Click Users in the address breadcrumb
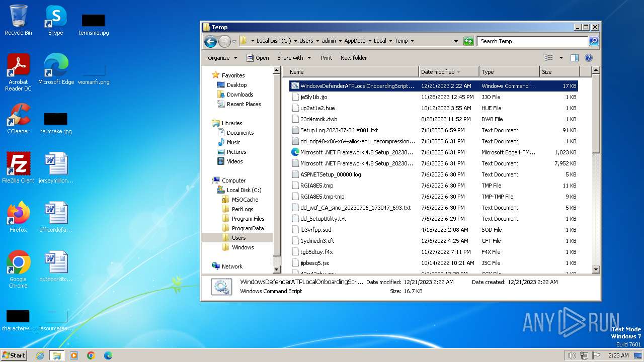 point(306,41)
